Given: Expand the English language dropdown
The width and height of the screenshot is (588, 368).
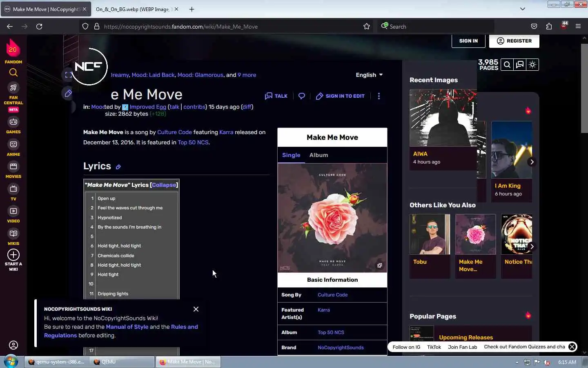Looking at the screenshot, I should click(x=369, y=75).
